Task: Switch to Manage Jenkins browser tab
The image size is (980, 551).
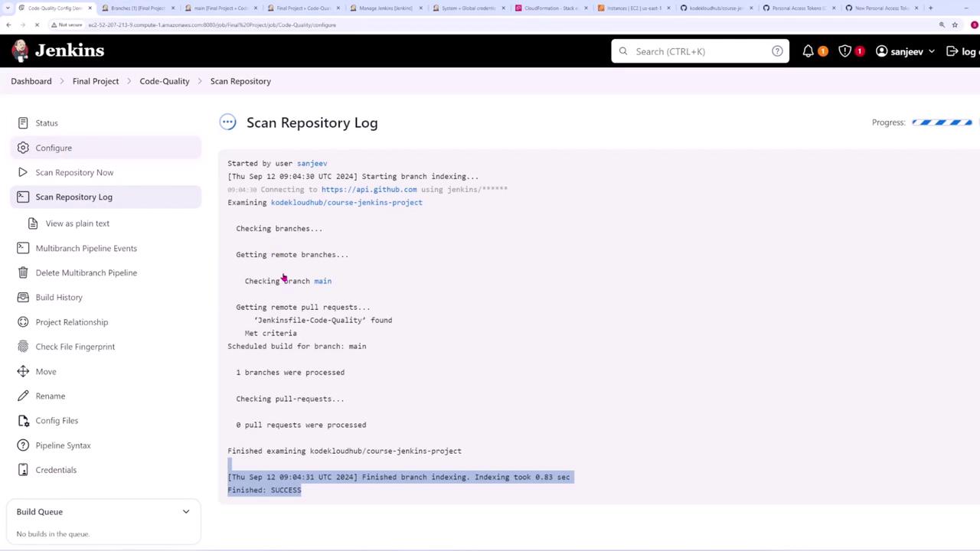Action: [x=386, y=8]
